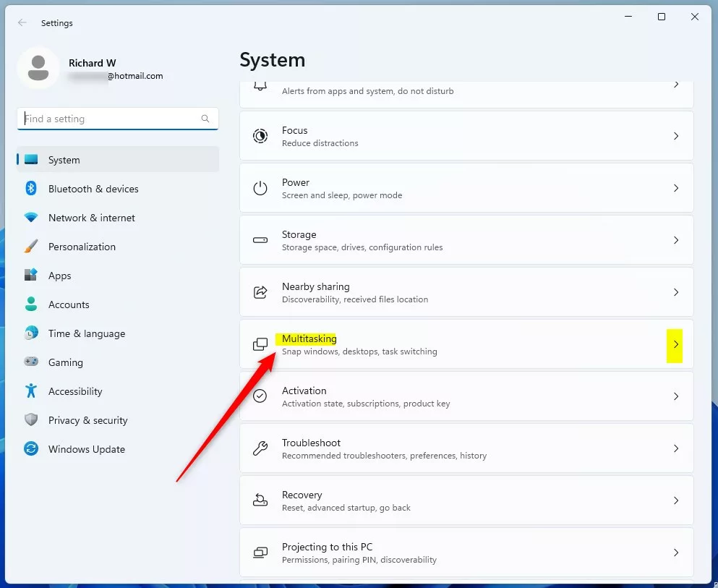The height and width of the screenshot is (588, 718).
Task: Go to Windows Update section
Action: (86, 449)
